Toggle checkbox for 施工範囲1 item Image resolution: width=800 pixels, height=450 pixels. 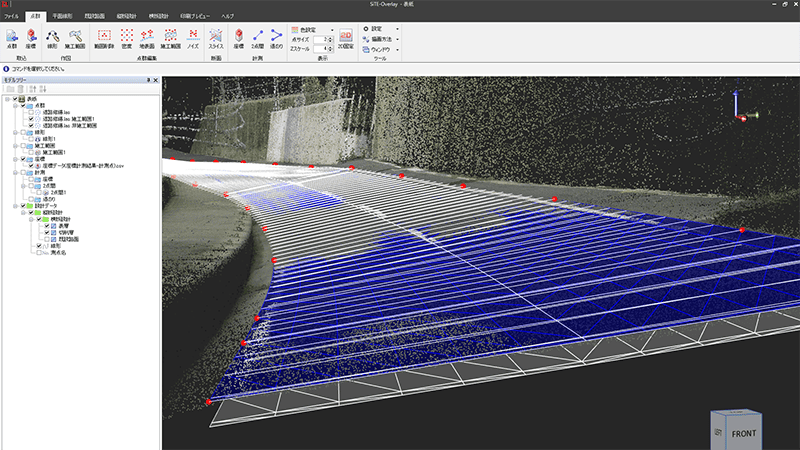[x=31, y=152]
